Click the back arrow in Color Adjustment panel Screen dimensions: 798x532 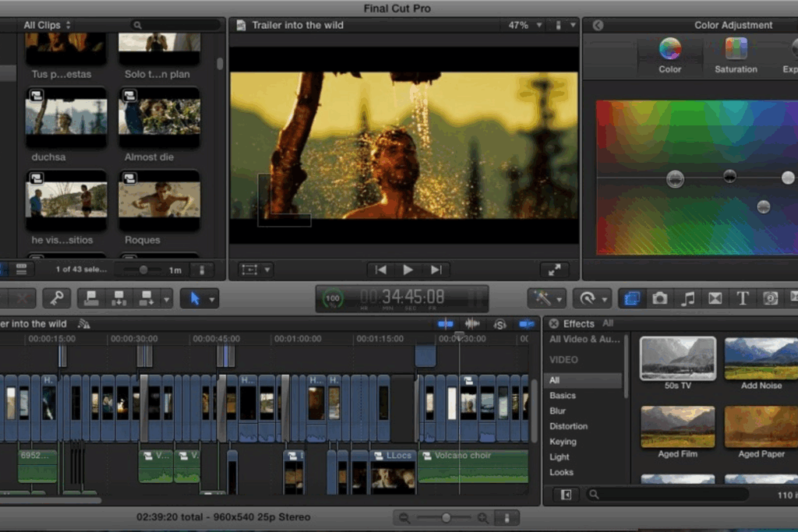click(598, 26)
